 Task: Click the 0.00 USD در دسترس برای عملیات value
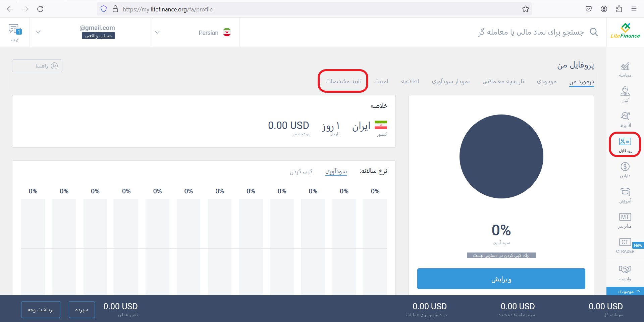(430, 306)
